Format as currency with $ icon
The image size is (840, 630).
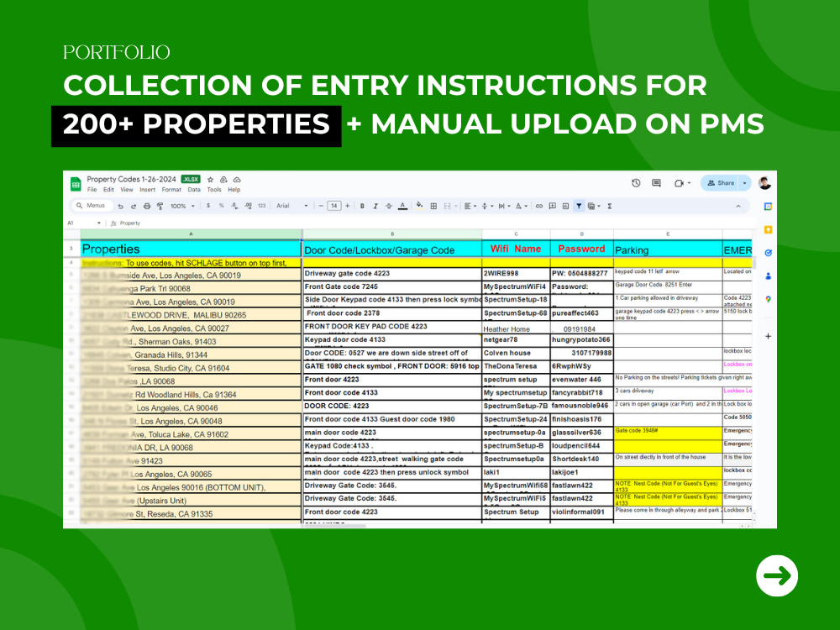[207, 206]
